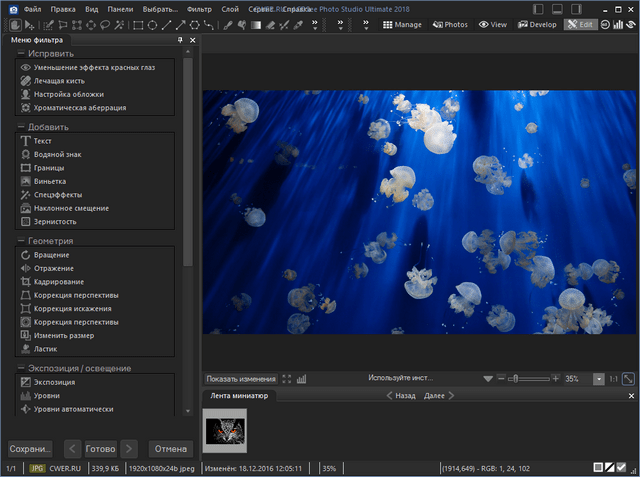Toggle Показать изменения preview button
Viewport: 640px width, 477px height.
pyautogui.click(x=240, y=379)
